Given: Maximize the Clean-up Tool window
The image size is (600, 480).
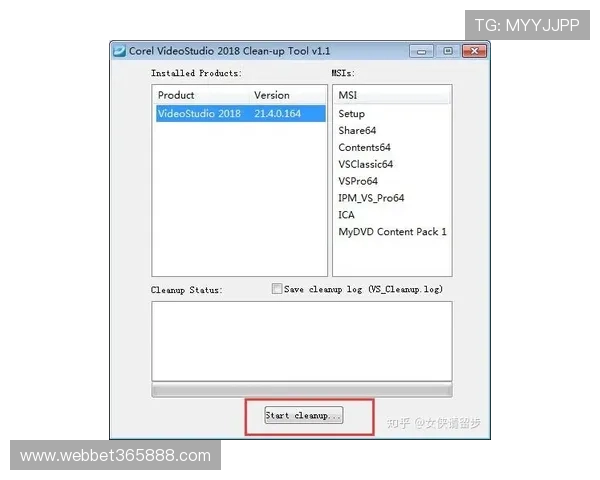Looking at the screenshot, I should [x=448, y=51].
